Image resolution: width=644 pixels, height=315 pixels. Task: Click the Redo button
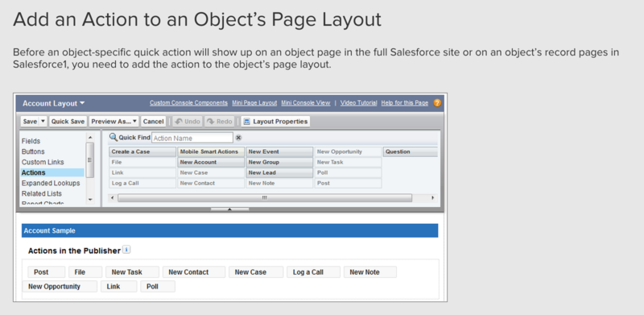[219, 122]
